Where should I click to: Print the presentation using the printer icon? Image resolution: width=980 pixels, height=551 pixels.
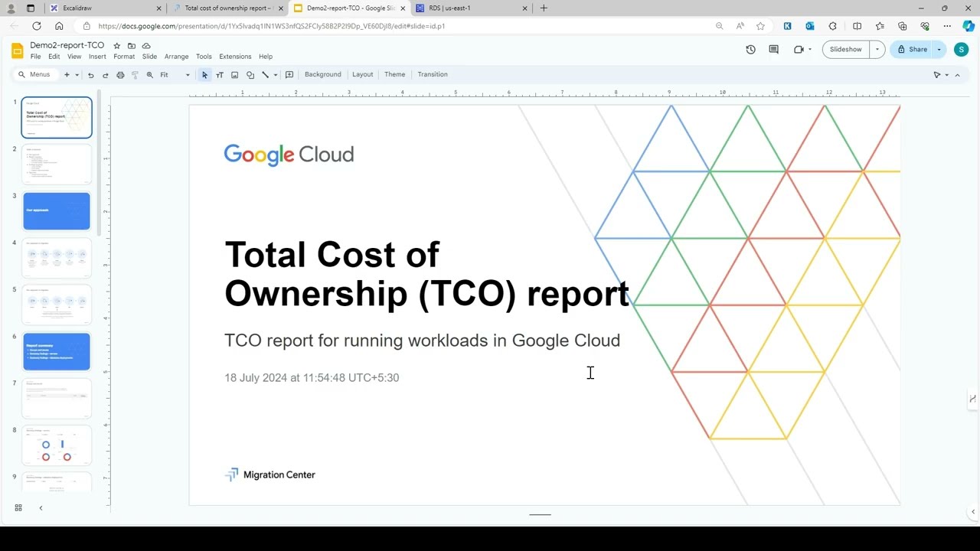click(x=120, y=75)
